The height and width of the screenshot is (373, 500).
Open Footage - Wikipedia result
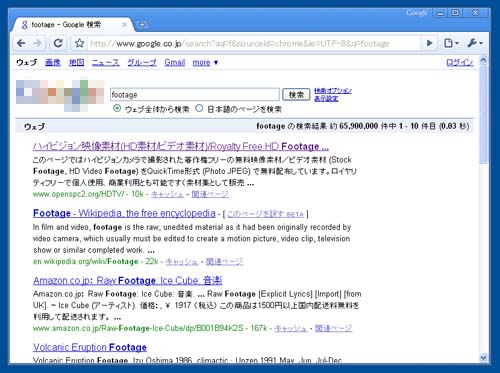point(124,213)
